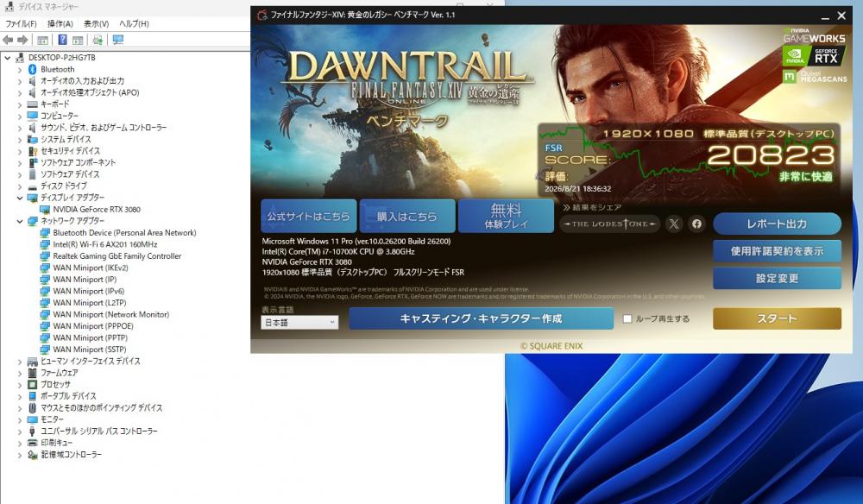863x504 pixels.
Task: Click the NVIDIA GeForce RTX logo badge
Action: (x=814, y=55)
